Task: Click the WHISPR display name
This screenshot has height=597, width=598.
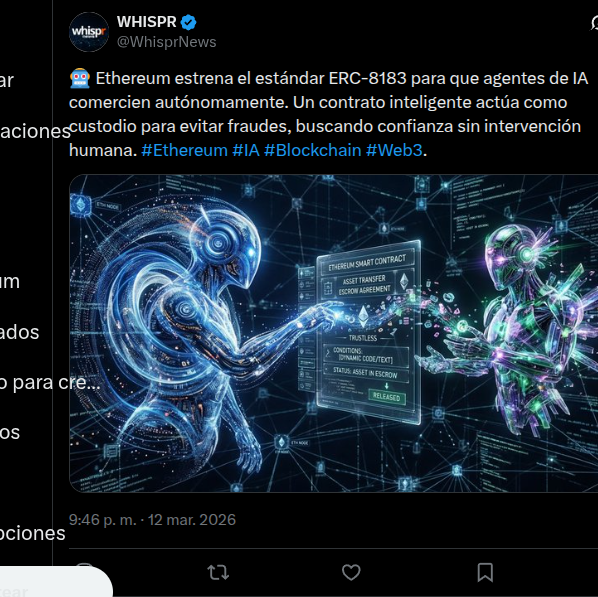Action: (x=147, y=22)
